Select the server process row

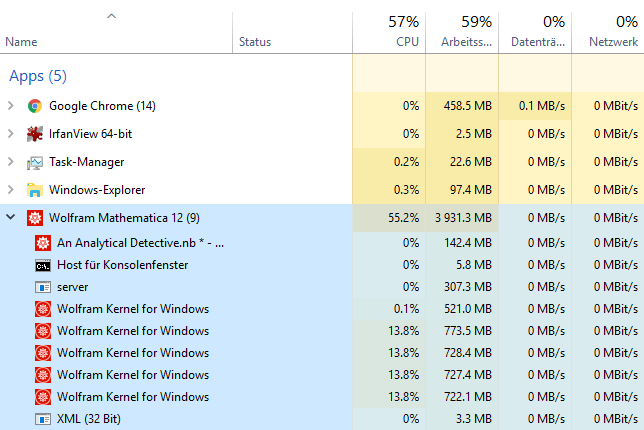(322, 287)
